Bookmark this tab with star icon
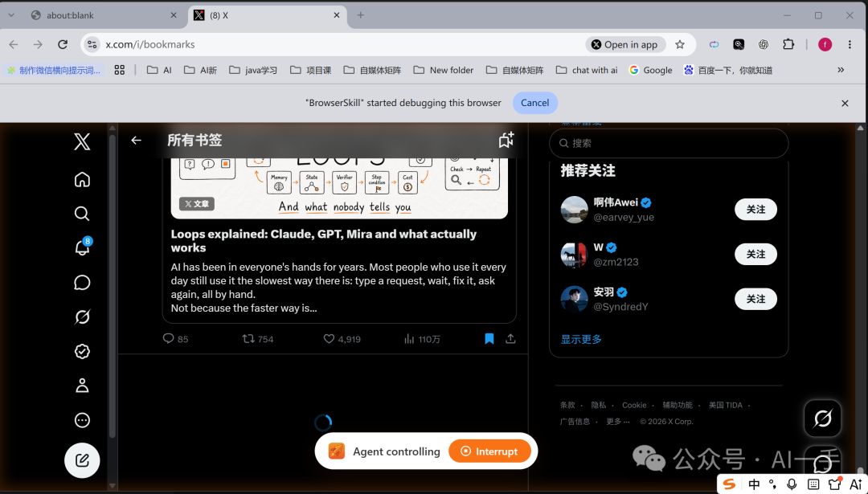This screenshot has width=868, height=494. [x=680, y=44]
